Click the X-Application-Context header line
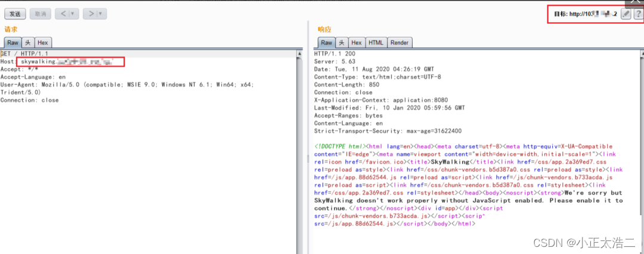This screenshot has width=644, height=254. [381, 100]
